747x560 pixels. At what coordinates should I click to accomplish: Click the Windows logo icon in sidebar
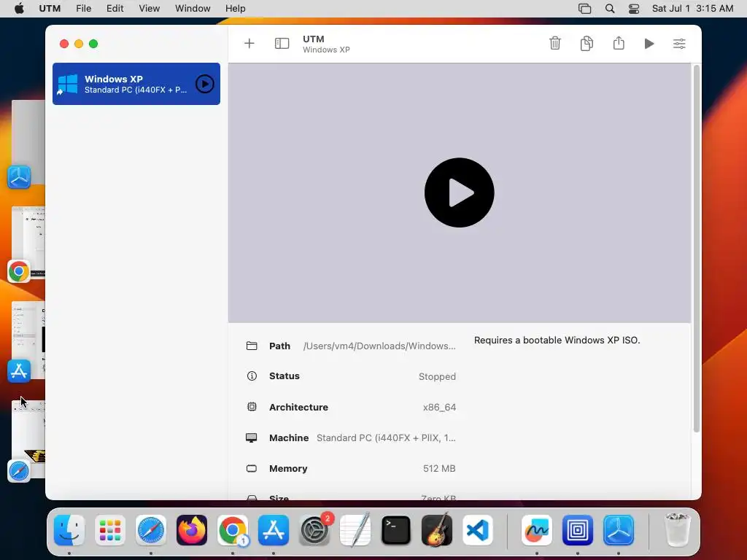coord(68,84)
